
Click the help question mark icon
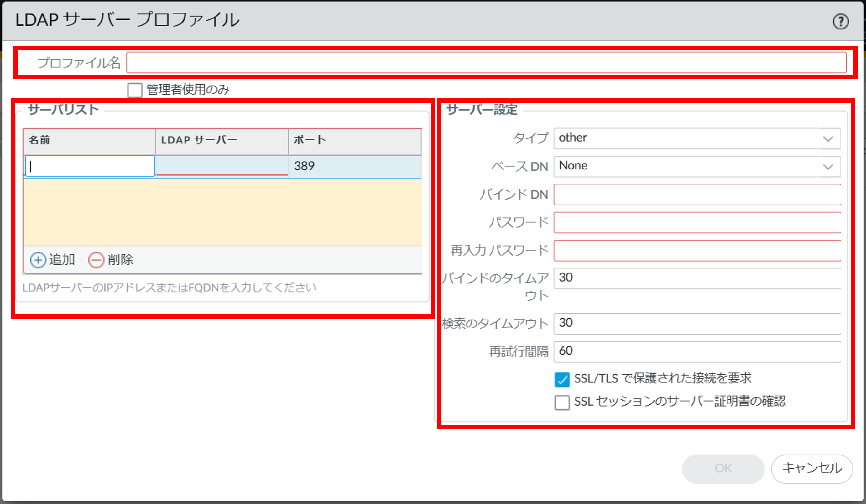pyautogui.click(x=840, y=22)
